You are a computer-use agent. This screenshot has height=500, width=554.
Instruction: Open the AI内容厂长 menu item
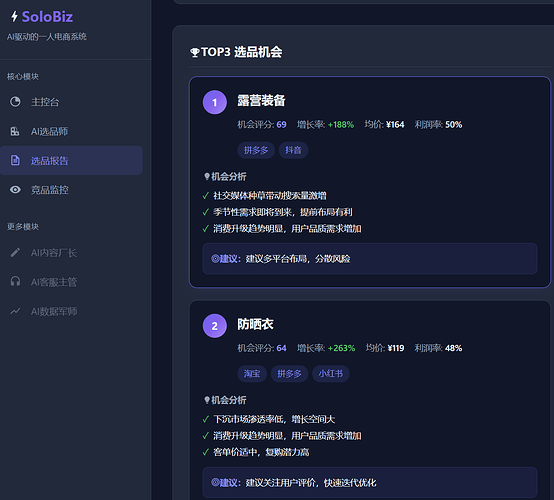tap(71, 253)
